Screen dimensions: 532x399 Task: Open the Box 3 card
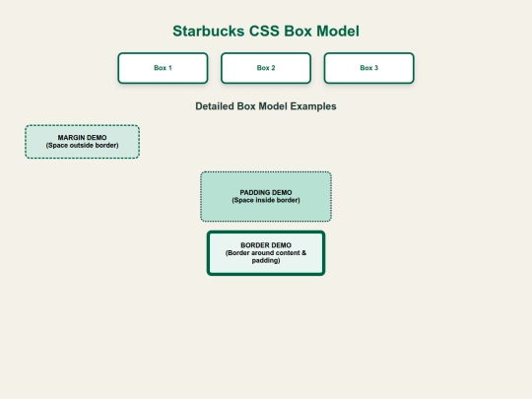[369, 68]
